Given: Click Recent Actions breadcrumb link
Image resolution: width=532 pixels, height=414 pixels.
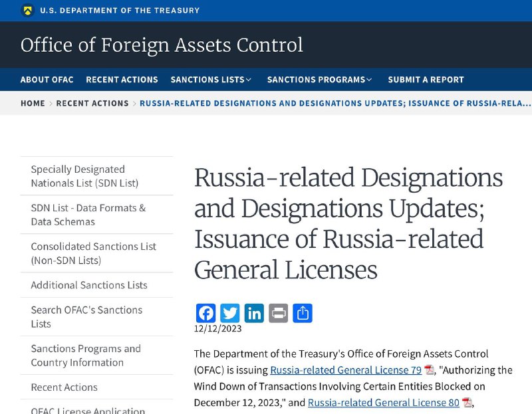Looking at the screenshot, I should tap(92, 104).
